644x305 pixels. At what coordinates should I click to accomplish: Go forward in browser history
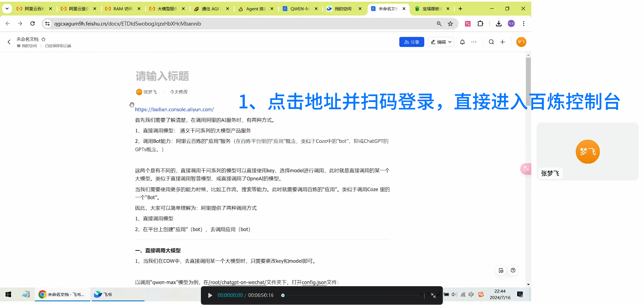tap(20, 24)
